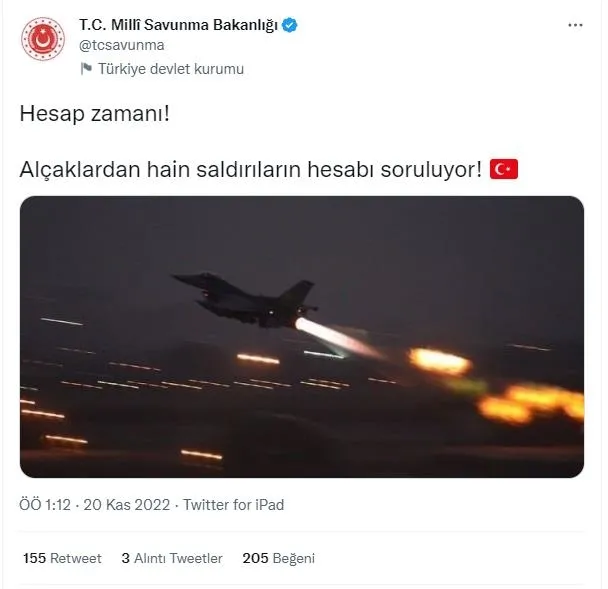Viewport: 608px width, 589px height.
Task: Open the @tcsavunma handle link
Action: pyautogui.click(x=122, y=45)
